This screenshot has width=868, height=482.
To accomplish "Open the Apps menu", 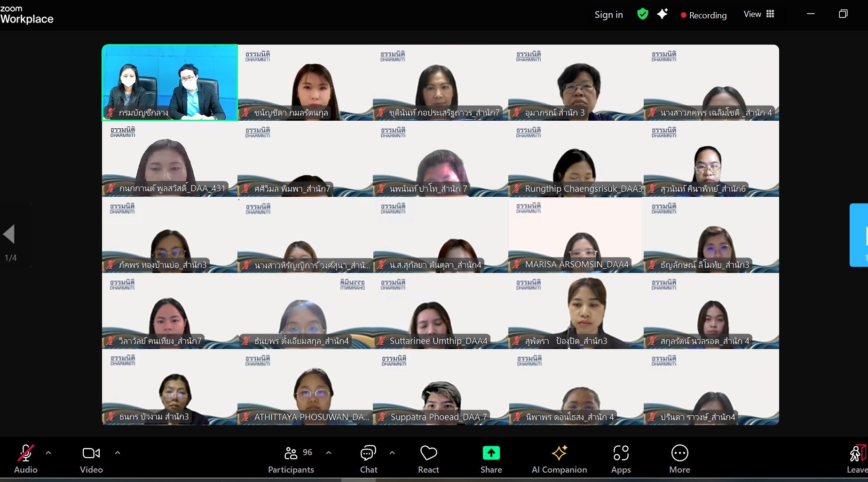I will [x=621, y=459].
